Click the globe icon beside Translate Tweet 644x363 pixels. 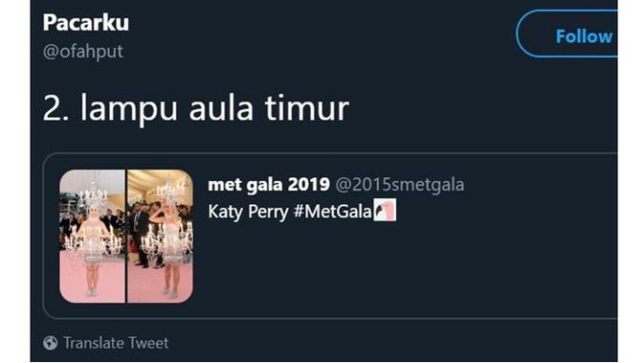point(51,343)
